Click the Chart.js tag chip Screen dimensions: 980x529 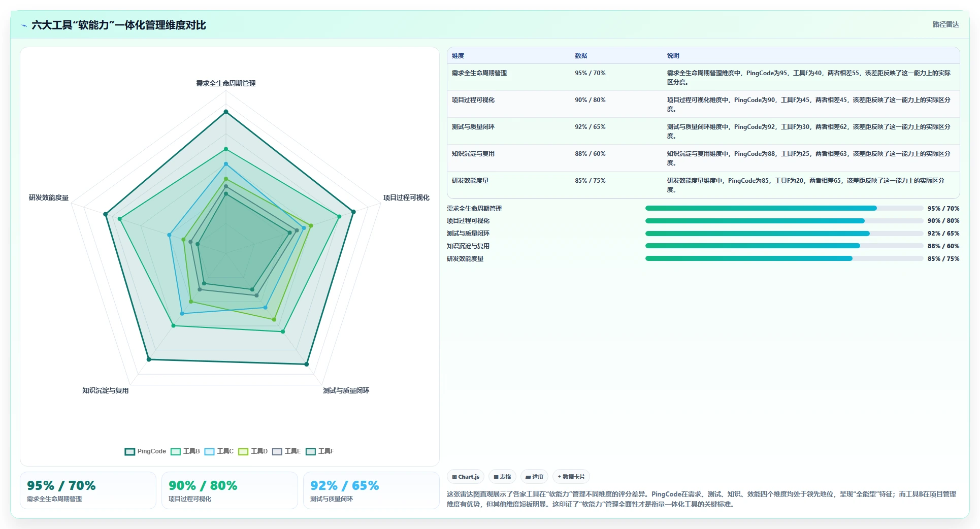(x=466, y=477)
